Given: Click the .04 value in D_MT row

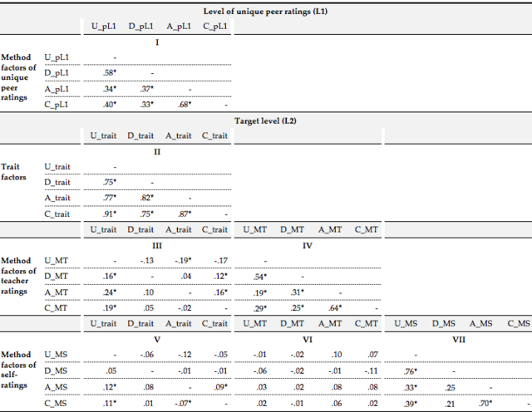Looking at the screenshot, I should point(186,277).
